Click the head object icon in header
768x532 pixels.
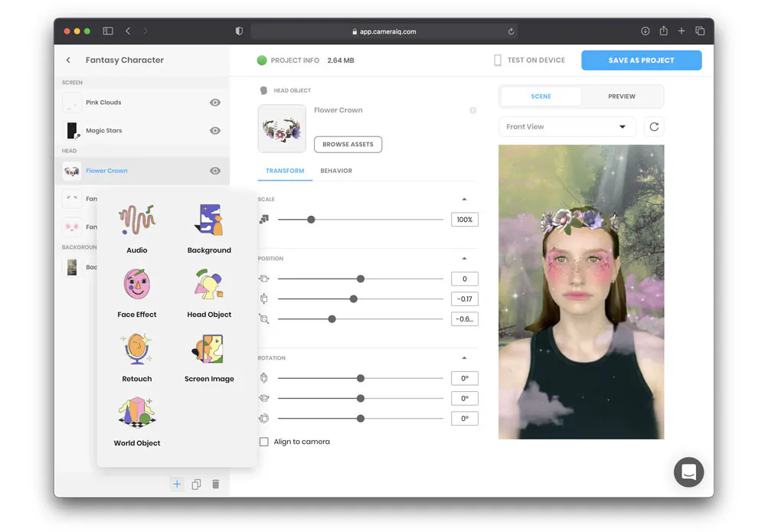[263, 90]
